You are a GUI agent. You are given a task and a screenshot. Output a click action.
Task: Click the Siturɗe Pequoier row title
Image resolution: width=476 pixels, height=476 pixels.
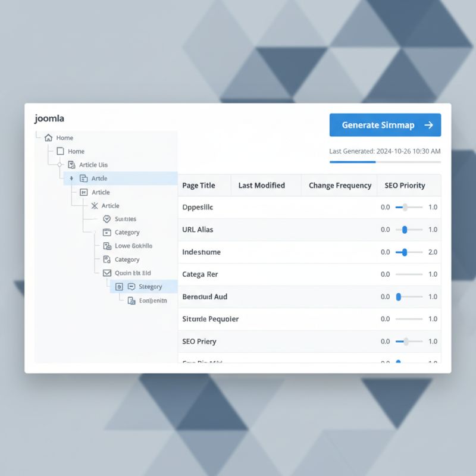coord(211,319)
